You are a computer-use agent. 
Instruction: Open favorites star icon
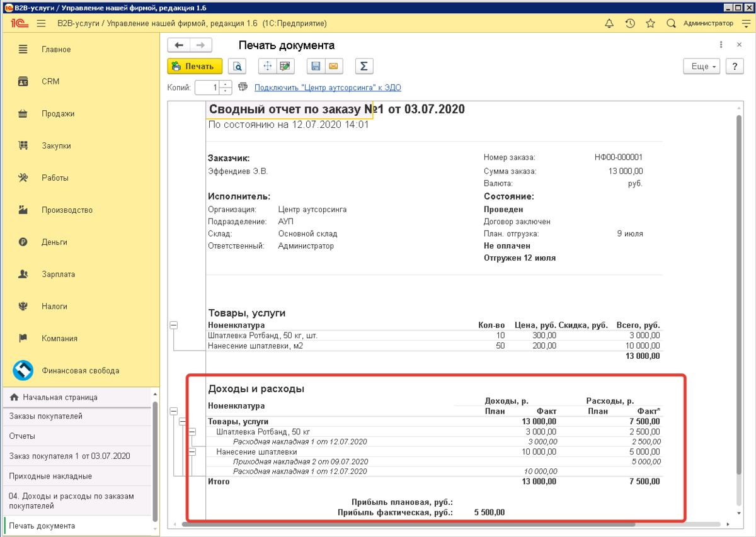coord(650,23)
